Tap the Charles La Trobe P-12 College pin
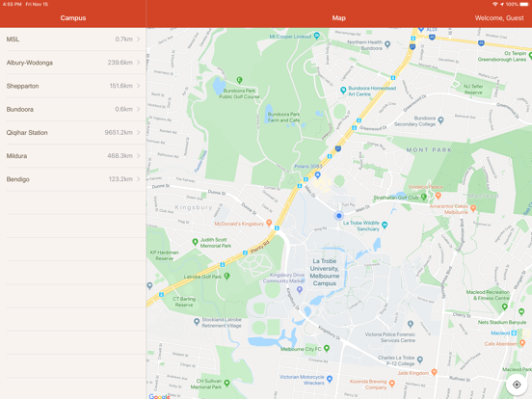The width and height of the screenshot is (532, 399). pos(419,359)
